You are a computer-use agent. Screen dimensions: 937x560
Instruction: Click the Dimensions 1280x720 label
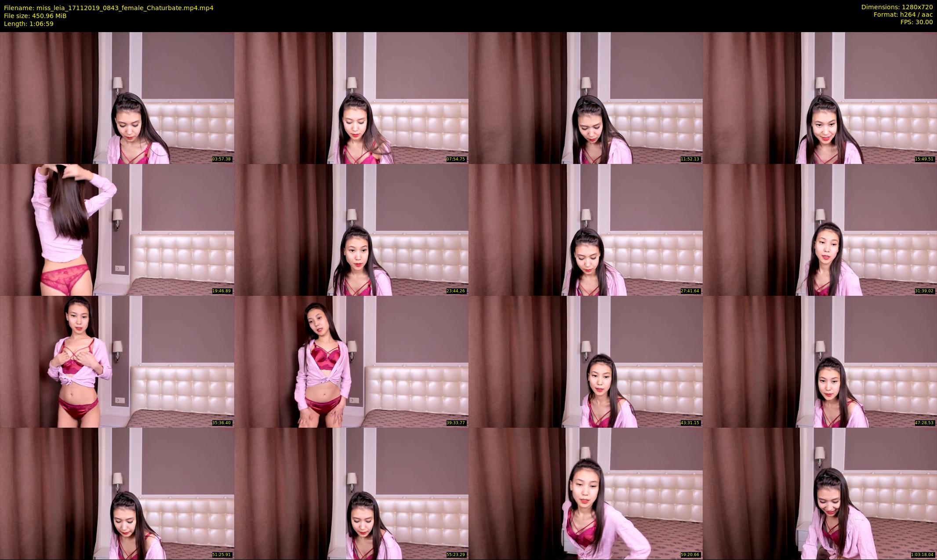pyautogui.click(x=897, y=7)
